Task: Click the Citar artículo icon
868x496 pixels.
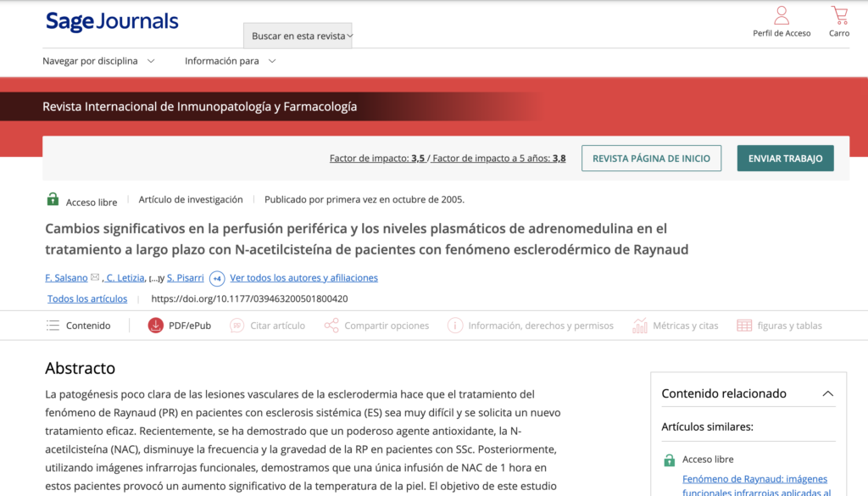Action: coord(237,326)
